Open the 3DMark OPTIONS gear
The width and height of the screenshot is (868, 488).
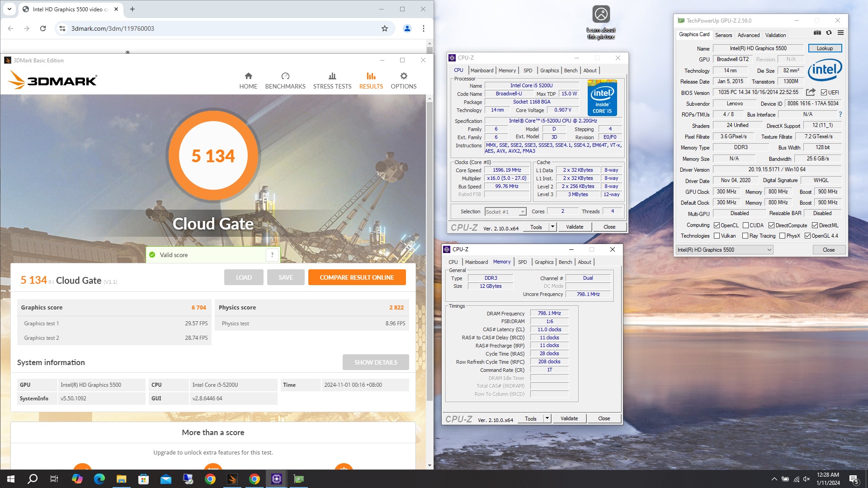pyautogui.click(x=404, y=81)
